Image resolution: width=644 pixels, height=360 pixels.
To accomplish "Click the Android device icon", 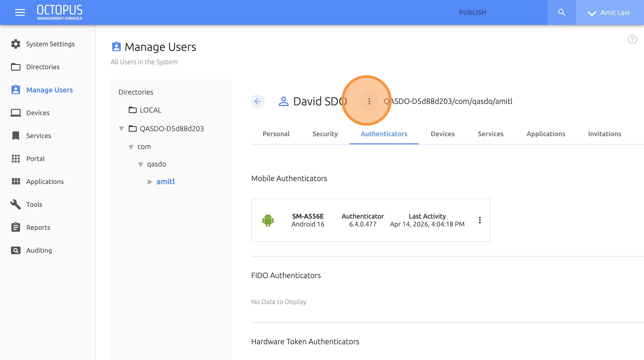I will 268,220.
